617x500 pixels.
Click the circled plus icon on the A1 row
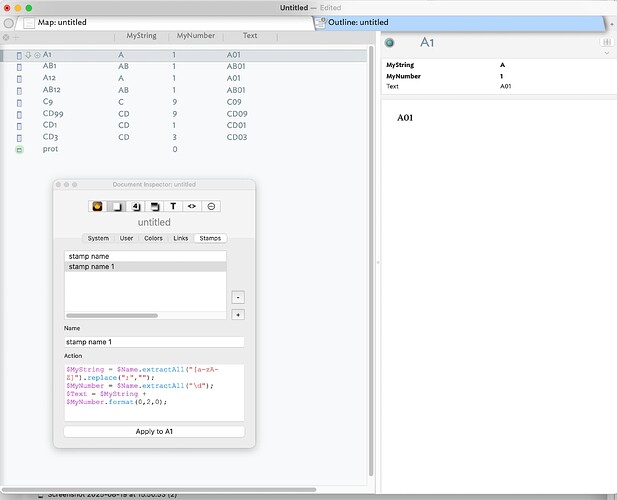tap(37, 55)
